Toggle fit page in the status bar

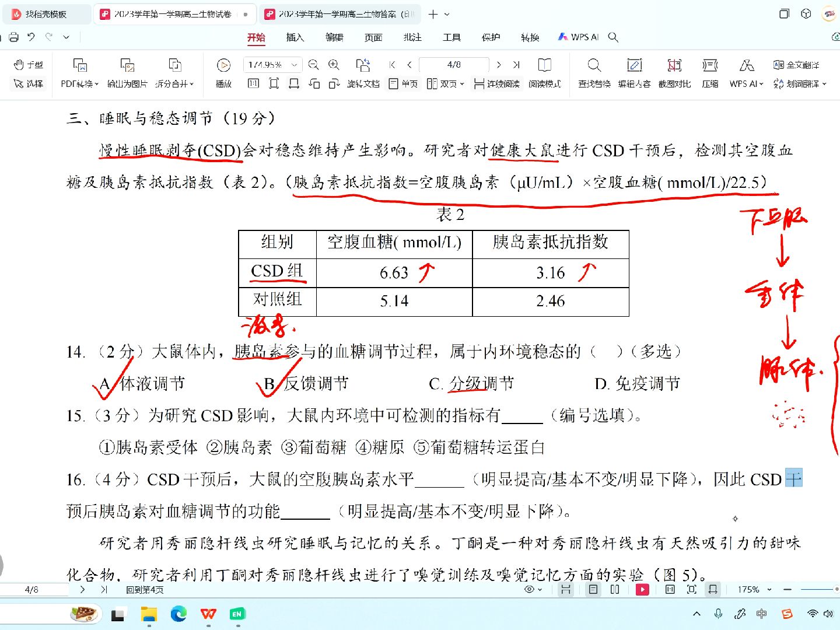692,590
